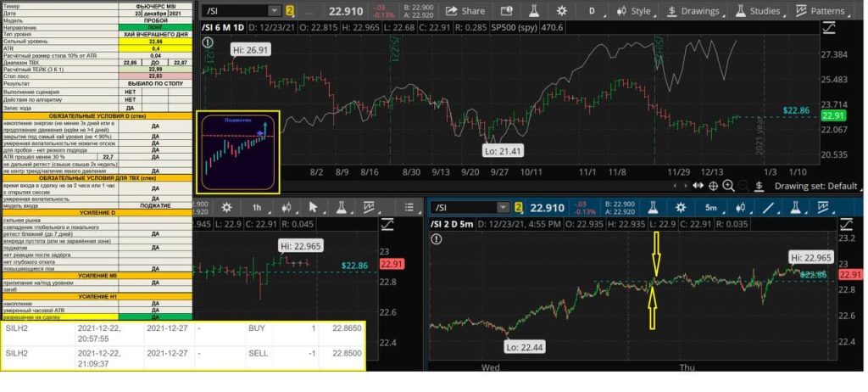
Task: Click the Lo: 21.41 bubble on top chart
Action: pos(503,150)
